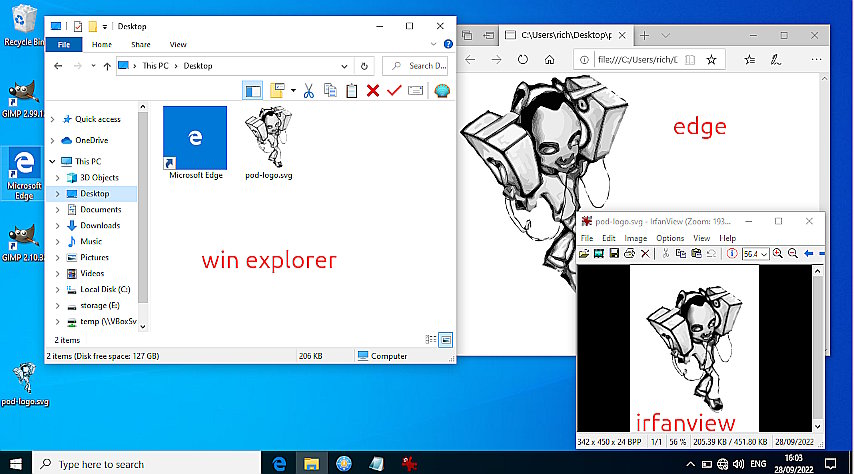Screen dimensions: 854x474
Task: Open IrfanView Options menu
Action: [670, 238]
